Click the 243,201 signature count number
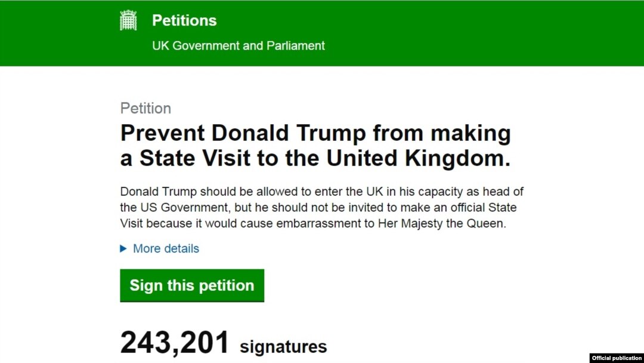The height and width of the screenshot is (363, 644). click(x=175, y=342)
